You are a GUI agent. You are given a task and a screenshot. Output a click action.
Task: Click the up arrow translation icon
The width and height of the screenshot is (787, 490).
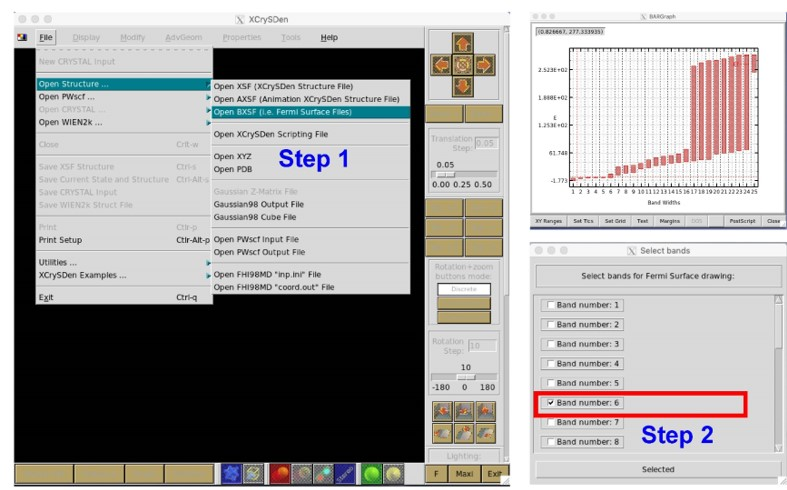pyautogui.click(x=462, y=43)
